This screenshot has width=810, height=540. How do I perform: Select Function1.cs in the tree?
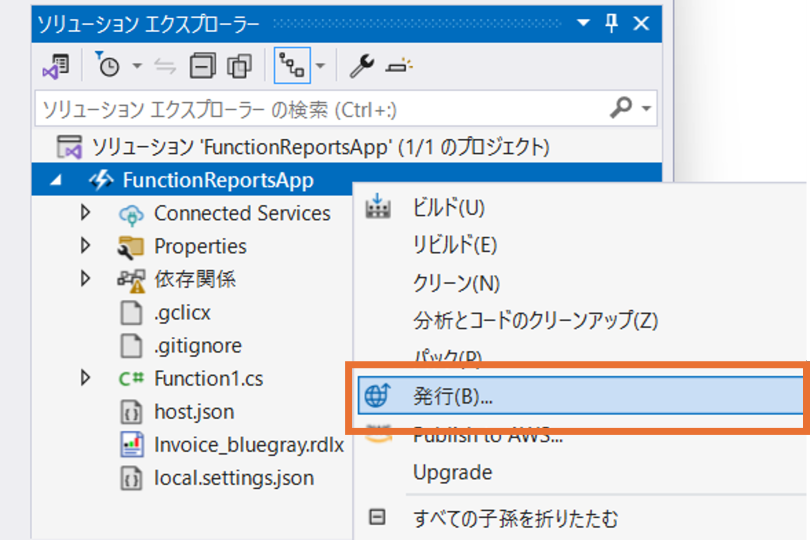(x=209, y=379)
